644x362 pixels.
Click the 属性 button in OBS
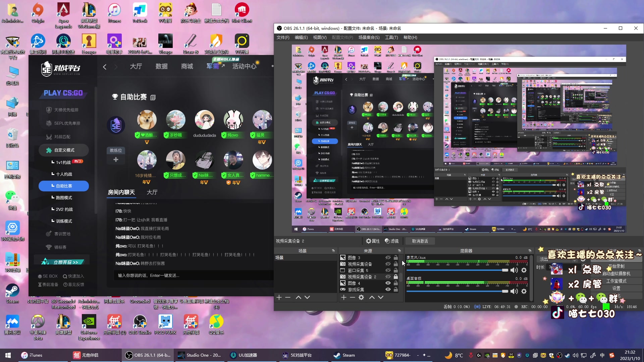(373, 241)
